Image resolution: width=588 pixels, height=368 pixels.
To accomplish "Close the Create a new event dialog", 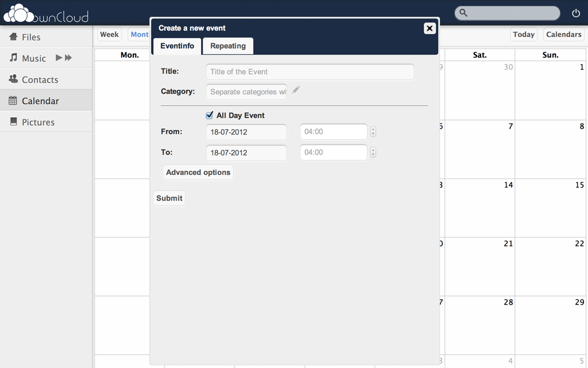I will click(430, 28).
